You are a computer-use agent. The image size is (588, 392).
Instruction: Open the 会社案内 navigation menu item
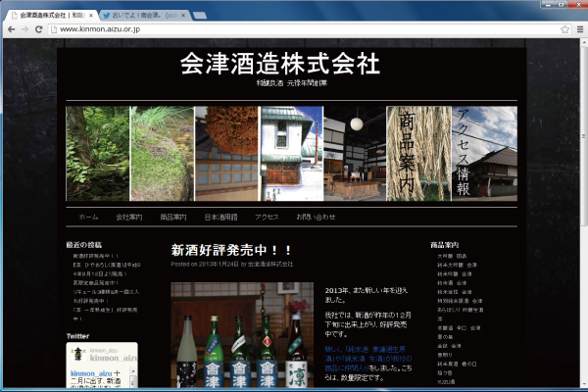tap(128, 216)
